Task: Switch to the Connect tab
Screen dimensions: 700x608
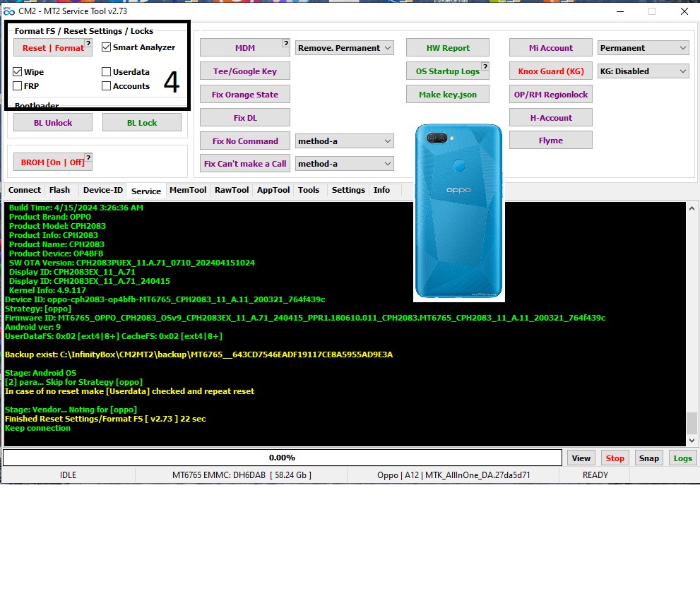Action: 25,190
